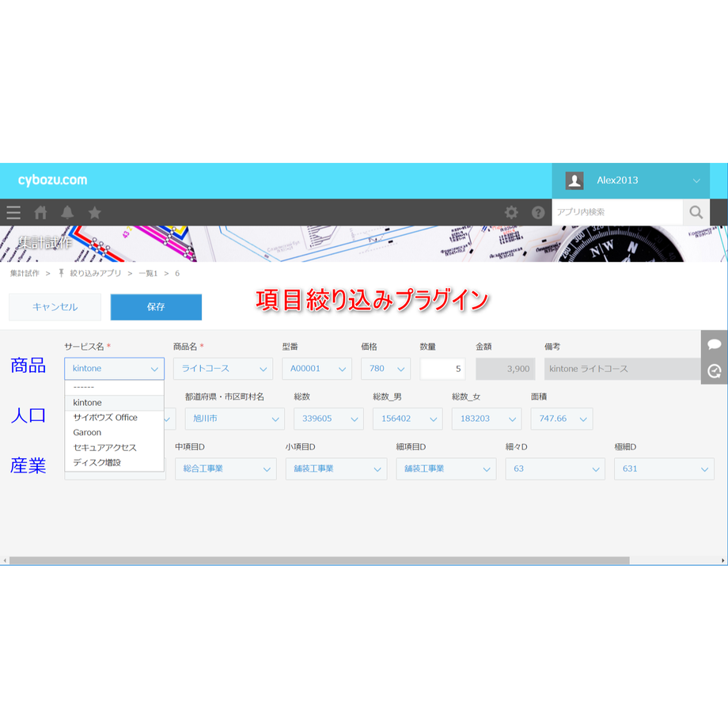The width and height of the screenshot is (728, 728).
Task: Click the キャンセル button
Action: click(x=55, y=307)
